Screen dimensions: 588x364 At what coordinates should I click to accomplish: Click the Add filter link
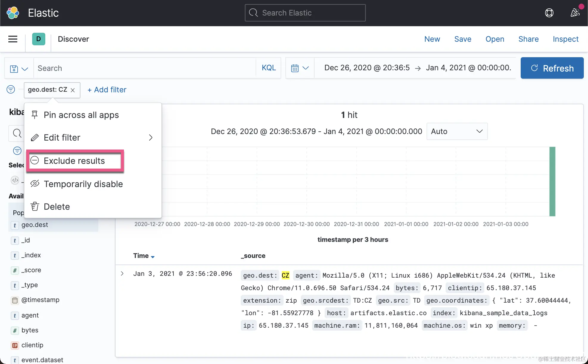(x=107, y=90)
